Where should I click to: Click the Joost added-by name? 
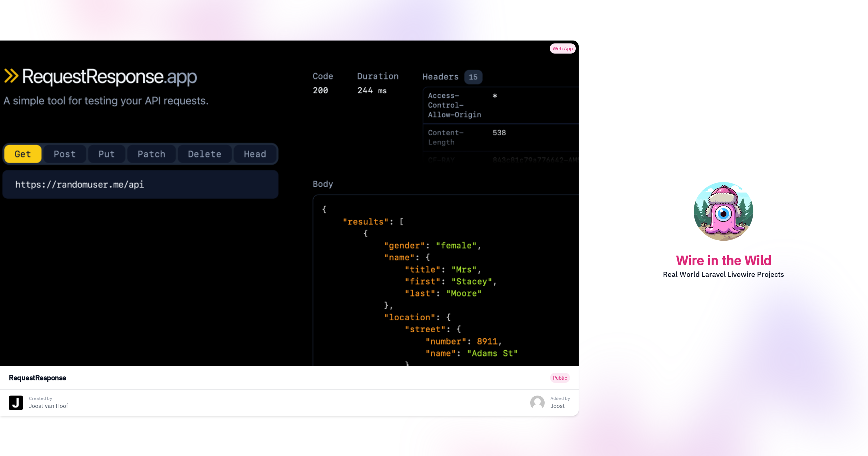557,406
